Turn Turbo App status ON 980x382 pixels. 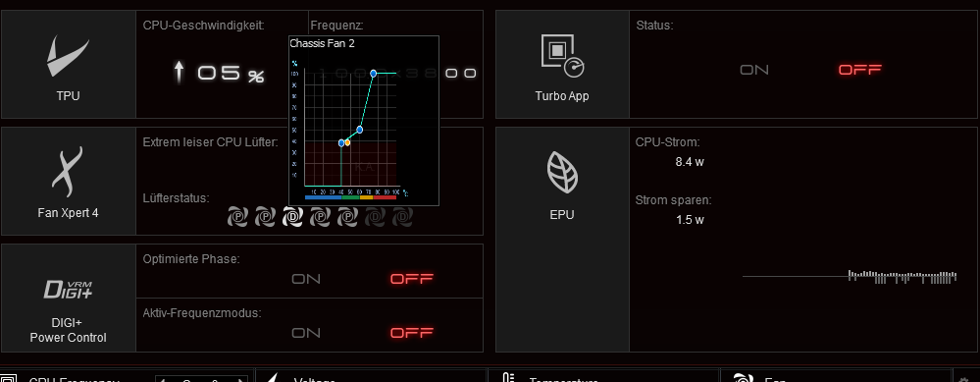coord(754,70)
